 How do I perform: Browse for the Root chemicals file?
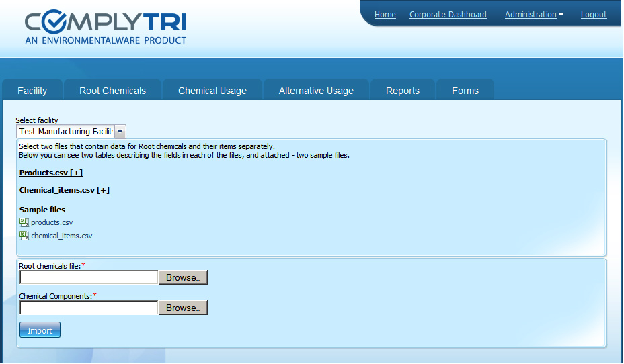point(183,277)
